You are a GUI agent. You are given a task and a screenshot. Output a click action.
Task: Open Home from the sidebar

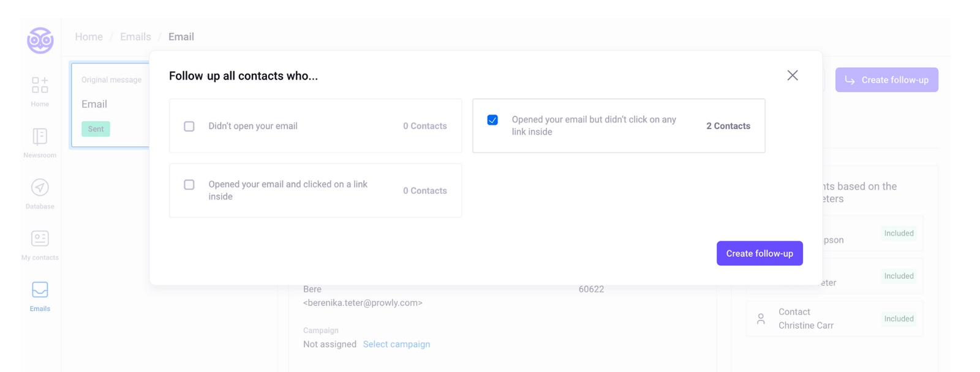coord(40,86)
